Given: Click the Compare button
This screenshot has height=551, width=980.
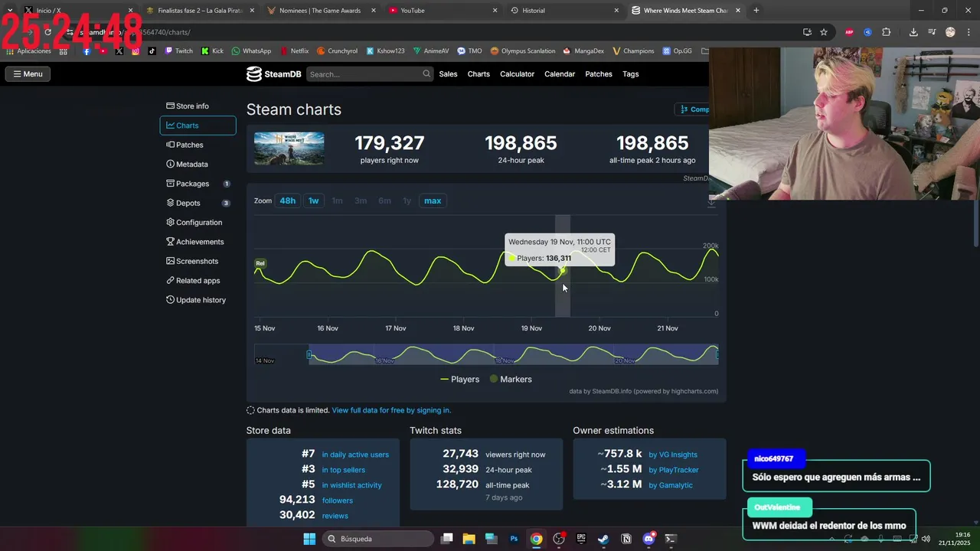Looking at the screenshot, I should pos(692,109).
